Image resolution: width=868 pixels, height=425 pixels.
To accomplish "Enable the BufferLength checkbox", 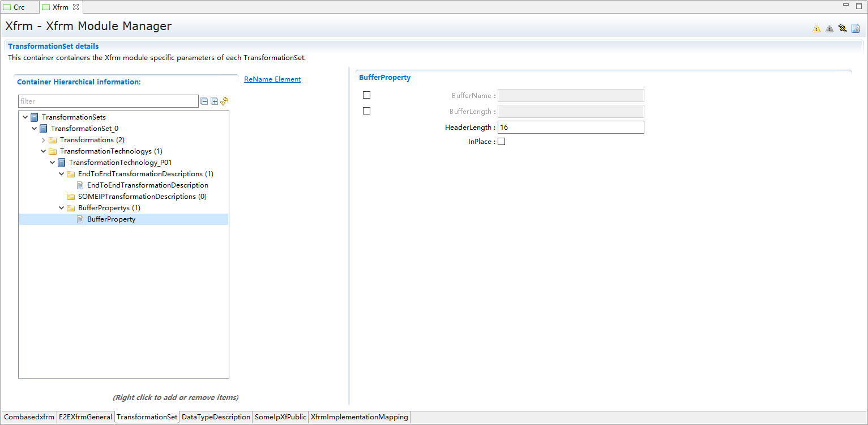I will (x=366, y=111).
